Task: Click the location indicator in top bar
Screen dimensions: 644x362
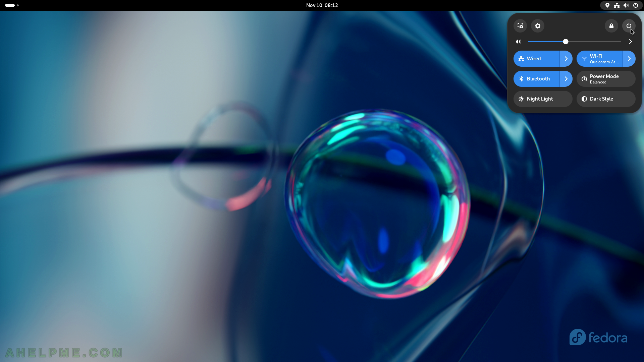Action: (x=607, y=5)
